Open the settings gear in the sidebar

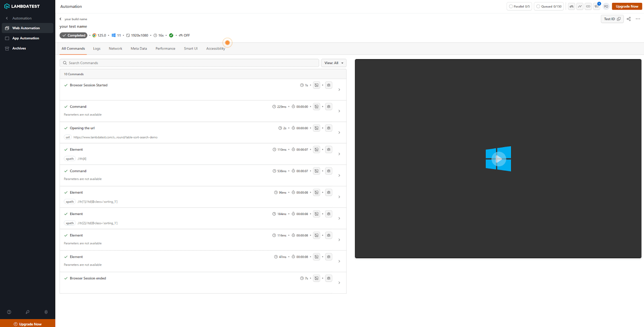(x=46, y=312)
